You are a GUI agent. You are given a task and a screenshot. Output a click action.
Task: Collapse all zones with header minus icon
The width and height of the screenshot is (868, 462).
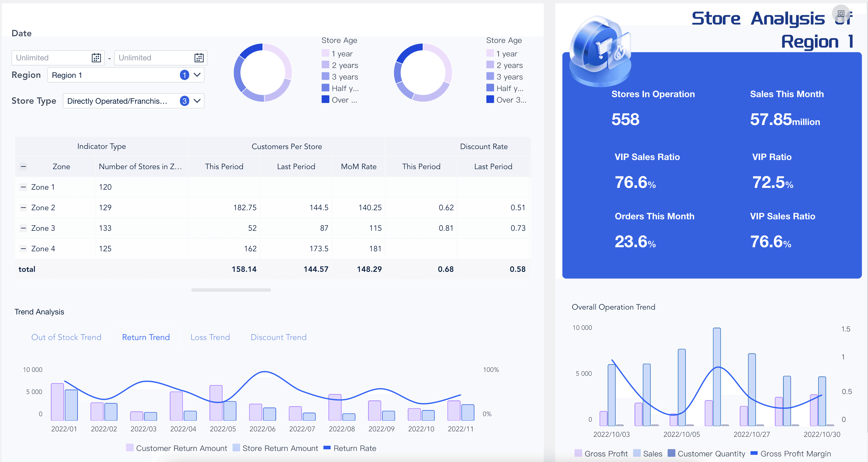coord(23,166)
